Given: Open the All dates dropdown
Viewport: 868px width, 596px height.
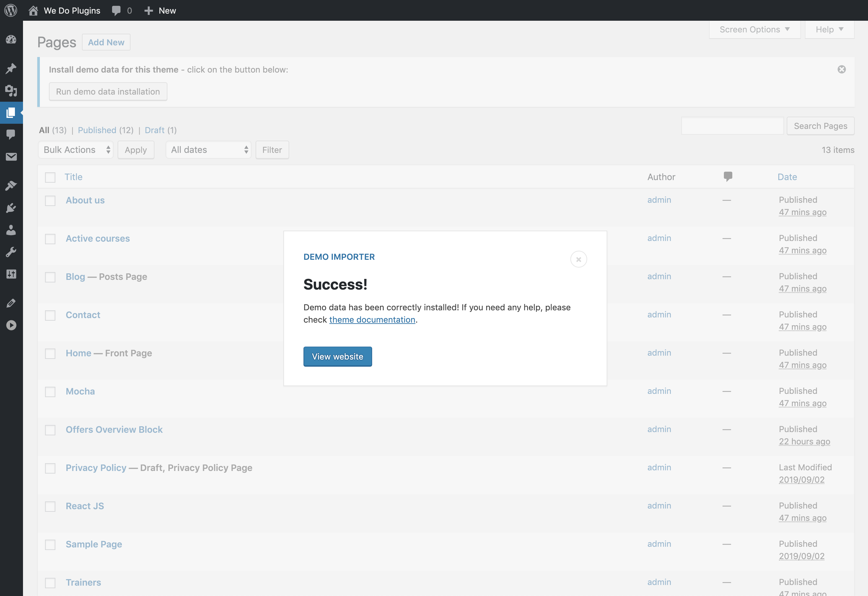Looking at the screenshot, I should [208, 150].
